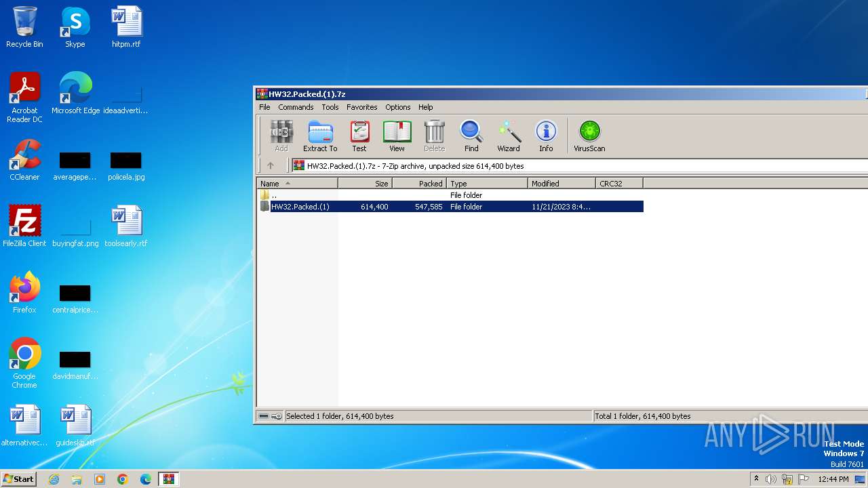The height and width of the screenshot is (488, 868).
Task: Select guideskb.rtf desktop file
Action: pos(75,426)
